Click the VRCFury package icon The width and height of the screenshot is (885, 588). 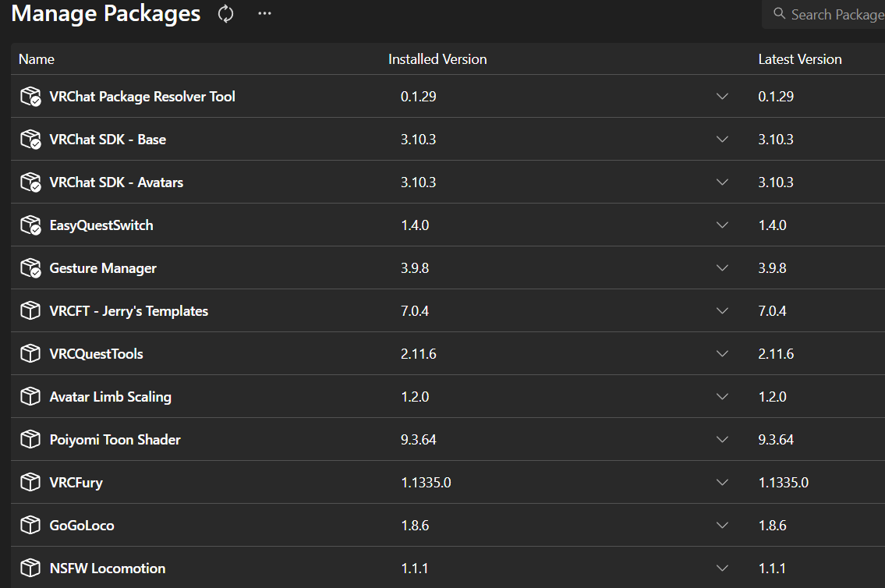click(30, 483)
